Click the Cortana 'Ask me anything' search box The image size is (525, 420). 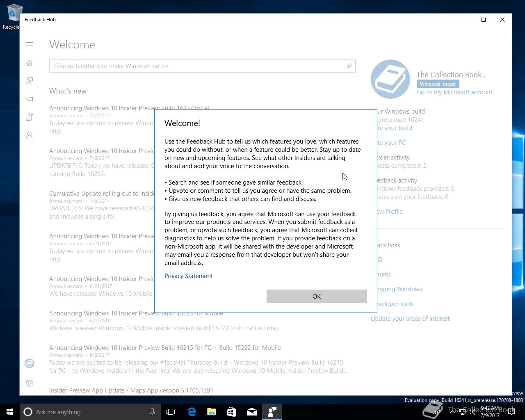pos(90,412)
